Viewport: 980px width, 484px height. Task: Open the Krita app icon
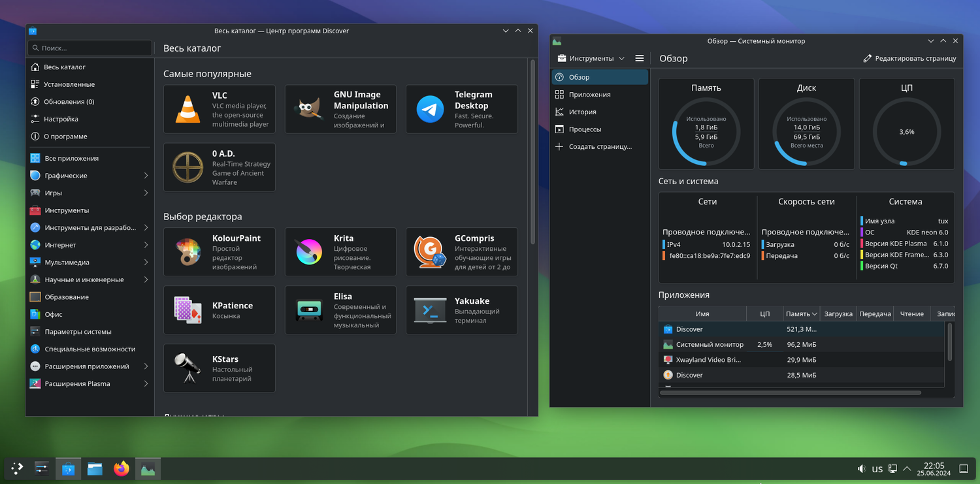point(308,252)
